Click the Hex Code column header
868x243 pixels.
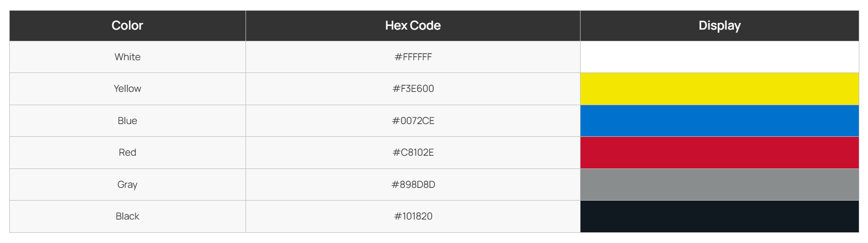point(413,26)
